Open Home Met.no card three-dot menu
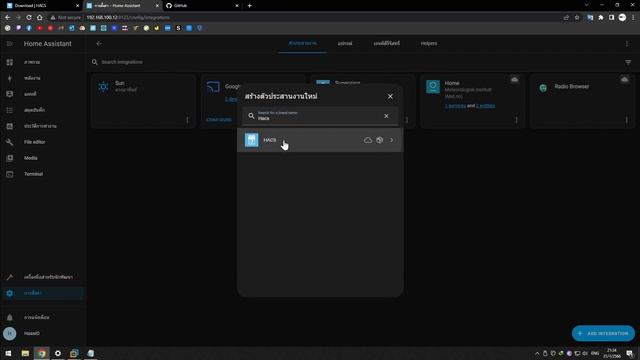The width and height of the screenshot is (640, 360). [x=516, y=120]
